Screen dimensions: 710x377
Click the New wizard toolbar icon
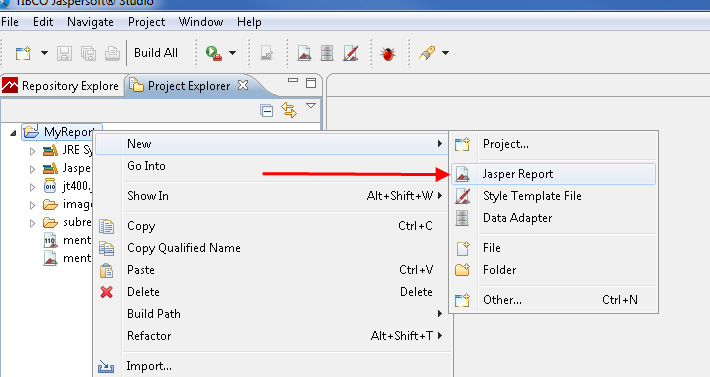tap(23, 53)
